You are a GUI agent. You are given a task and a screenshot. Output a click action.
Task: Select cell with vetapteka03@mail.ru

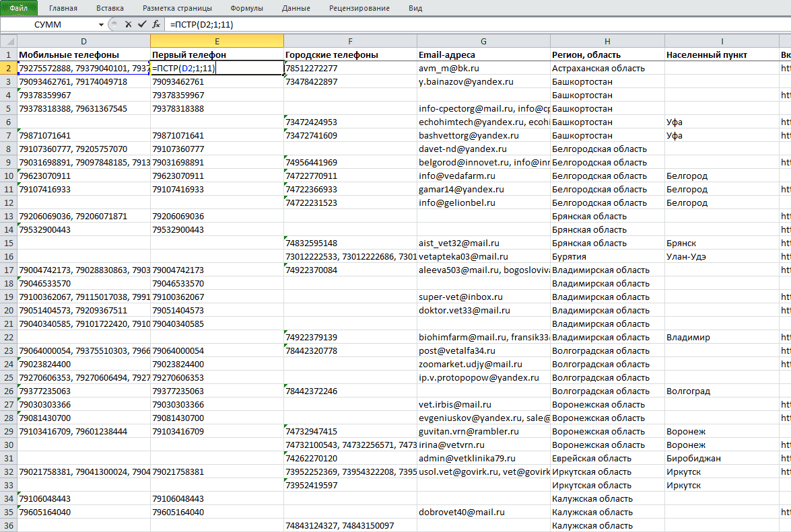(x=483, y=256)
